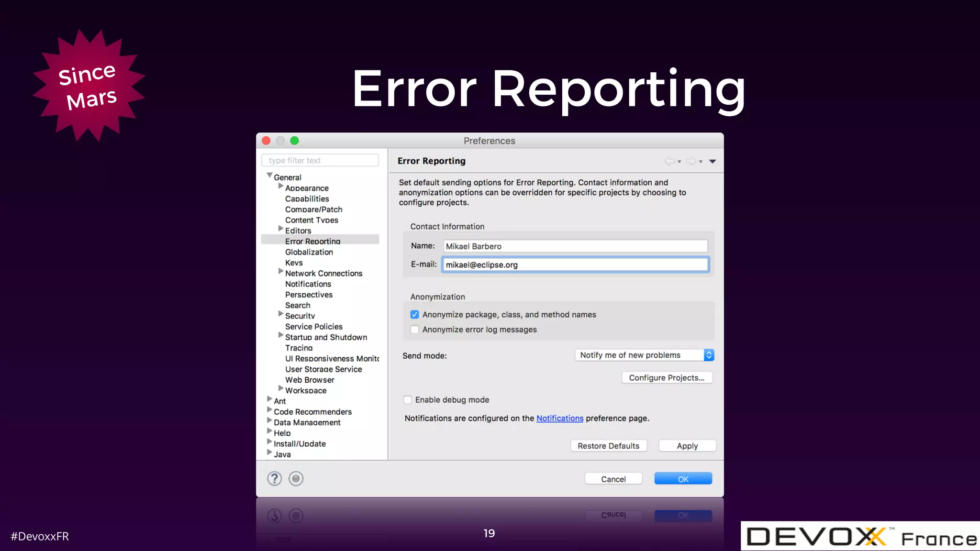Expand the Workspace node
This screenshot has width=980, height=551.
281,388
